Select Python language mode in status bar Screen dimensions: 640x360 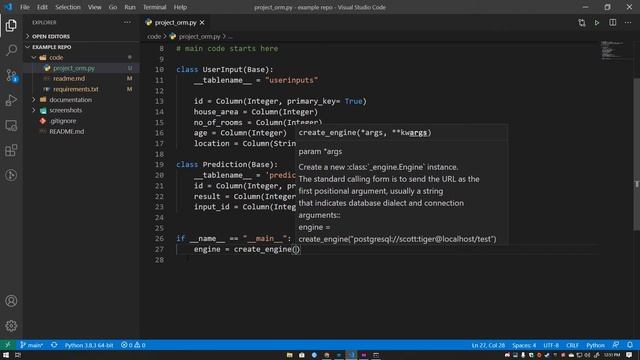595,345
